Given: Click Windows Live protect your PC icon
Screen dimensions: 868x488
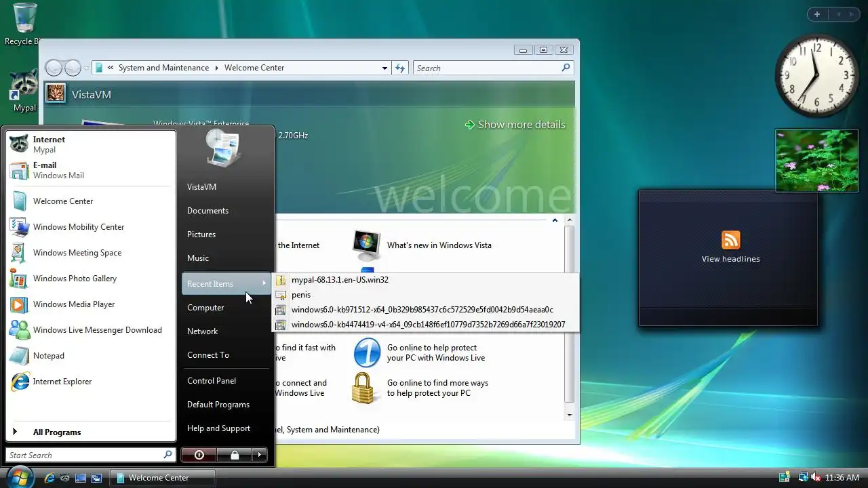Looking at the screenshot, I should [367, 352].
